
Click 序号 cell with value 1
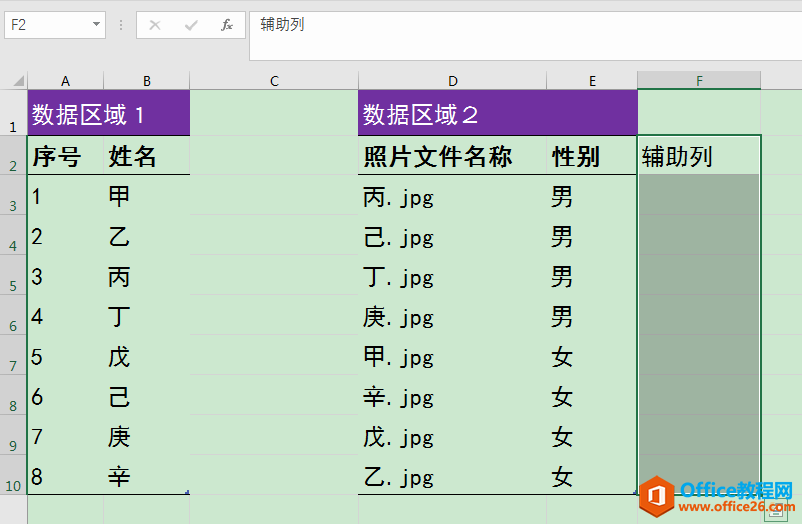click(65, 195)
